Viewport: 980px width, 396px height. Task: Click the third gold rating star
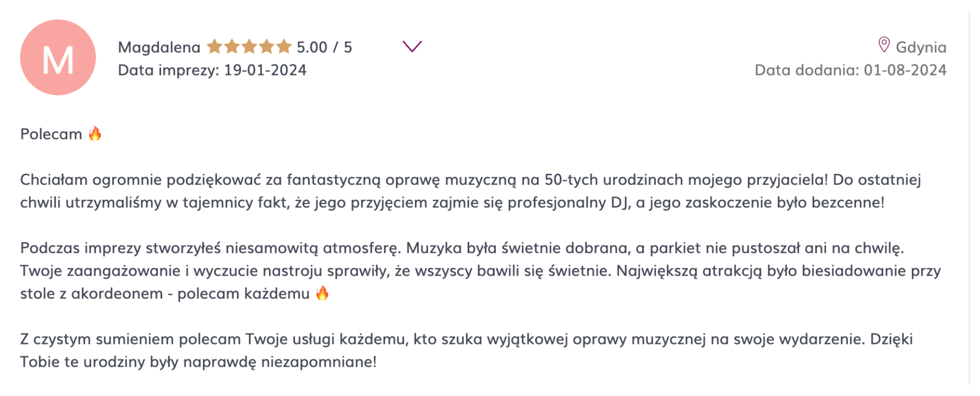[249, 47]
